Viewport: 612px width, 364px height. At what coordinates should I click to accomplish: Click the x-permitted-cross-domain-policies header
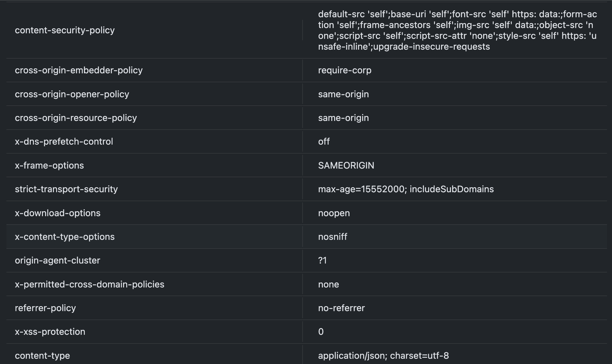[x=89, y=284]
